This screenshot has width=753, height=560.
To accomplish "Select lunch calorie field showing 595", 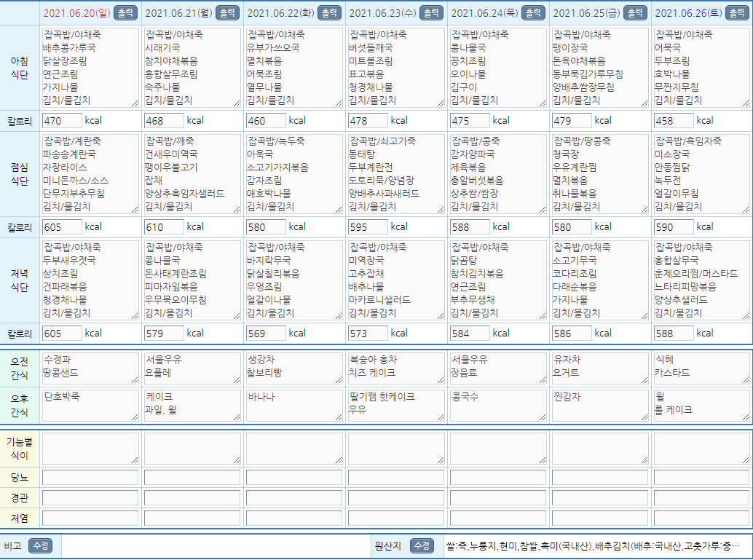I will [x=368, y=226].
